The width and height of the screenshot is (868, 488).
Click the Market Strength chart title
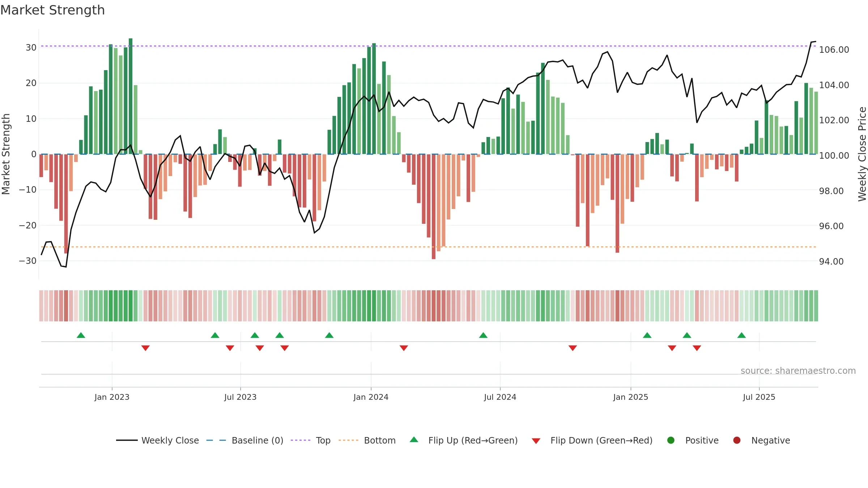(x=52, y=10)
